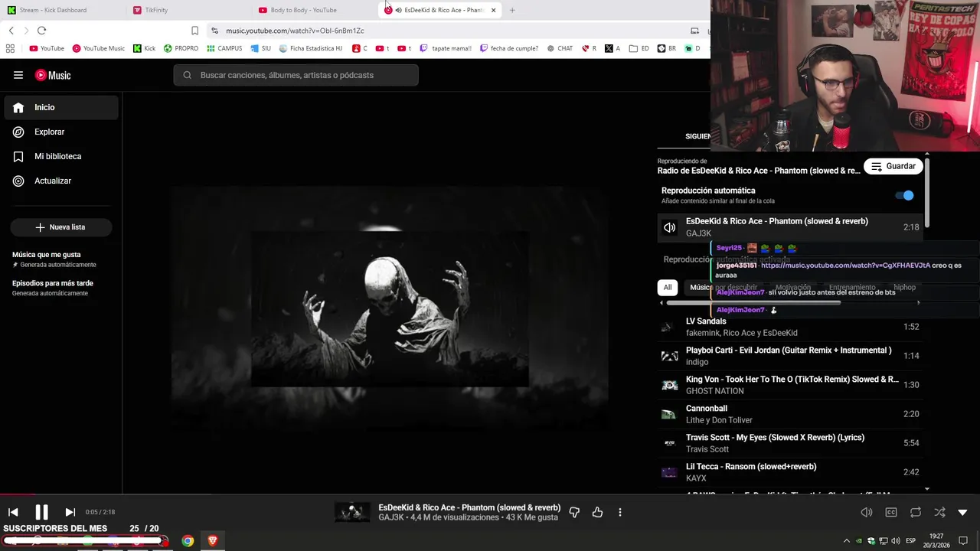Switch to TikFinity browser tab
The width and height of the screenshot is (980, 551).
point(188,10)
